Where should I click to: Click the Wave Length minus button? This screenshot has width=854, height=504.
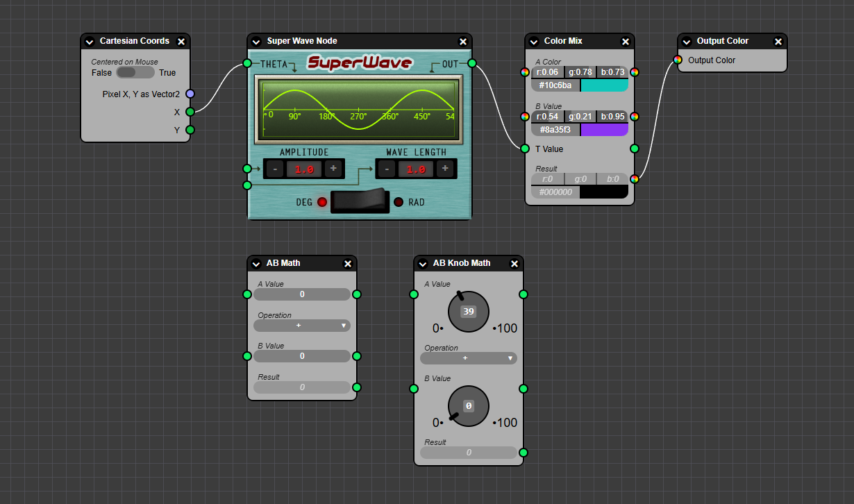click(387, 169)
